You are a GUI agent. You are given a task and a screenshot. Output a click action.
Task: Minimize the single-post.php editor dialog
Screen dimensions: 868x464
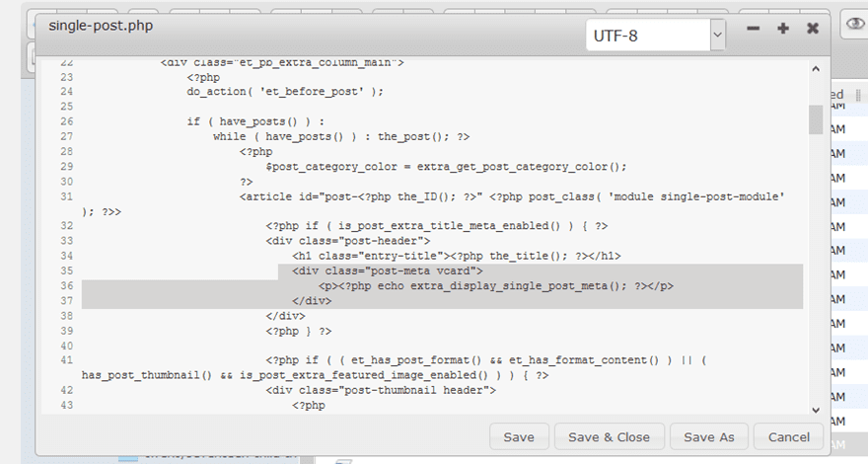point(754,29)
